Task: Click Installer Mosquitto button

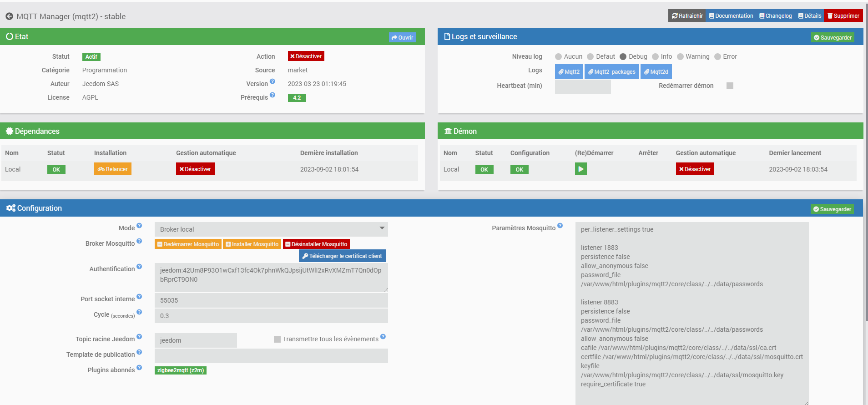Action: tap(252, 244)
